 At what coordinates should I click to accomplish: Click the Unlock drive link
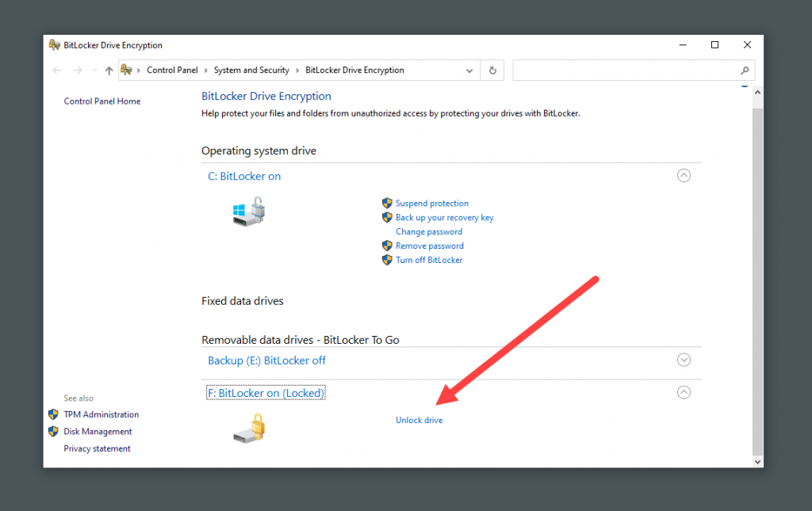click(419, 420)
